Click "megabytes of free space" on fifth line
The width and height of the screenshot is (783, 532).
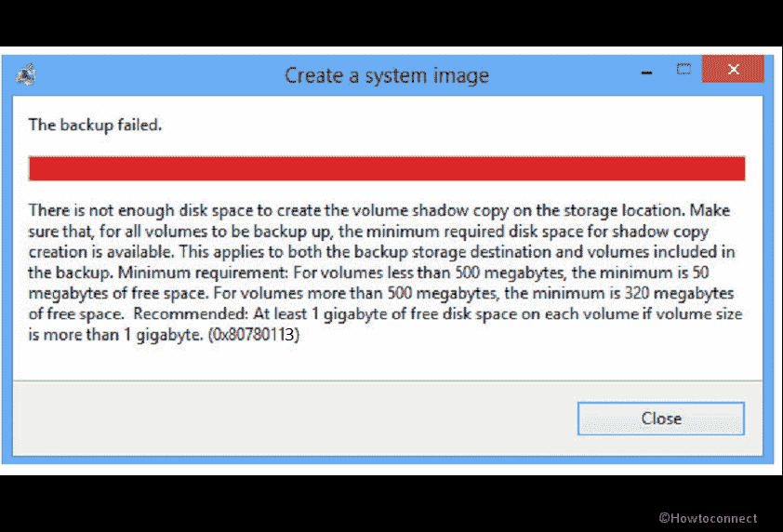pos(108,293)
